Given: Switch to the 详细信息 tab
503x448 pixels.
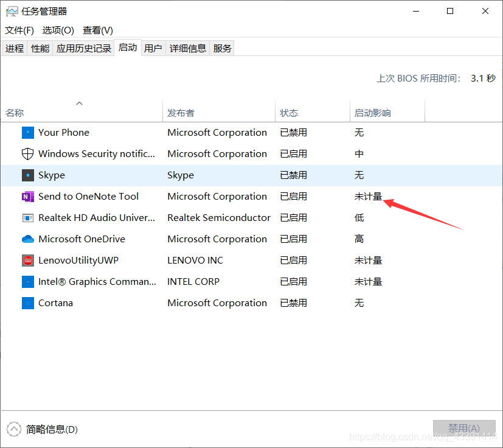Looking at the screenshot, I should point(188,48).
